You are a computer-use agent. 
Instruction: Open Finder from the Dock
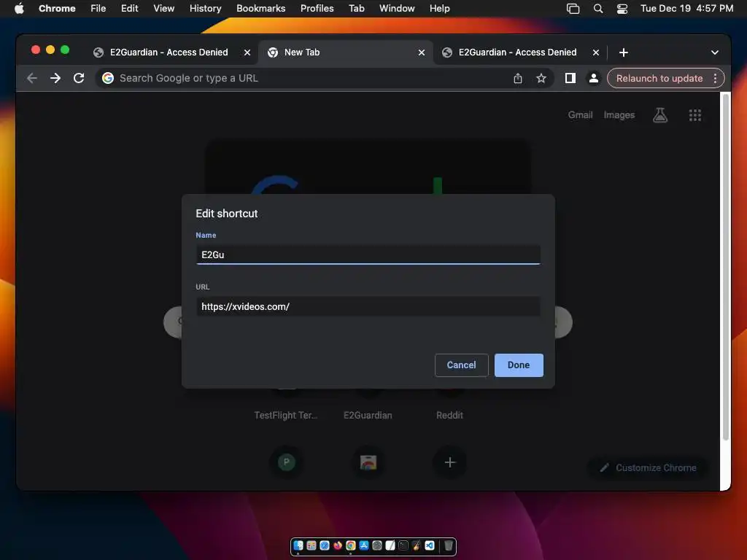coord(298,545)
